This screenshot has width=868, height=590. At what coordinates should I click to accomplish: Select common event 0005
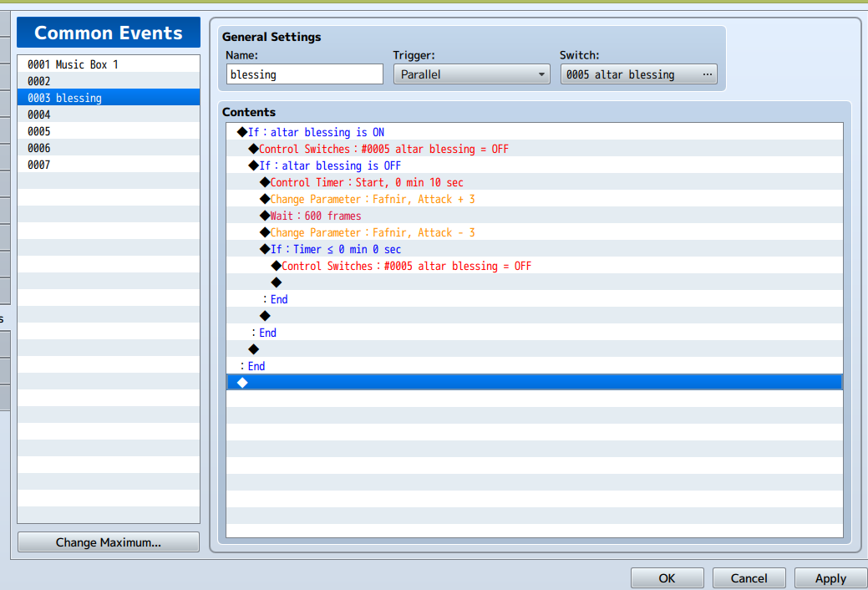pyautogui.click(x=109, y=131)
